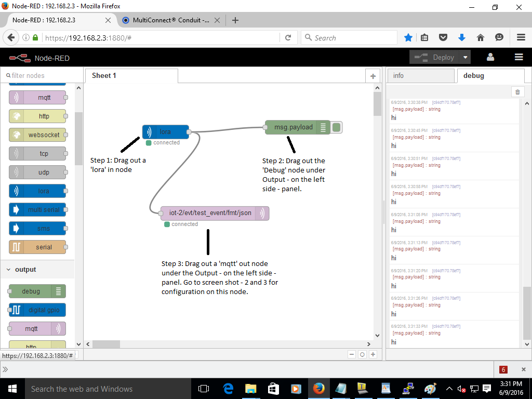Switch to the info tab
The width and height of the screenshot is (532, 399).
420,76
